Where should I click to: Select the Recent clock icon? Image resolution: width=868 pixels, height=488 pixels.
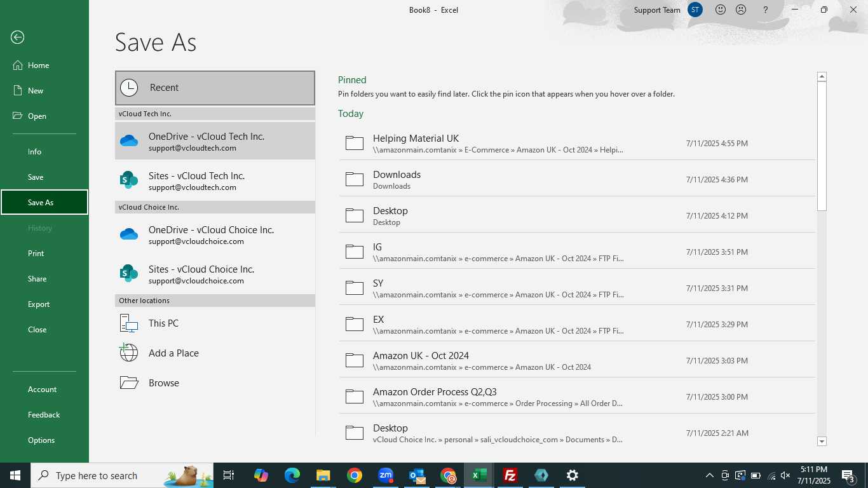[x=129, y=88]
